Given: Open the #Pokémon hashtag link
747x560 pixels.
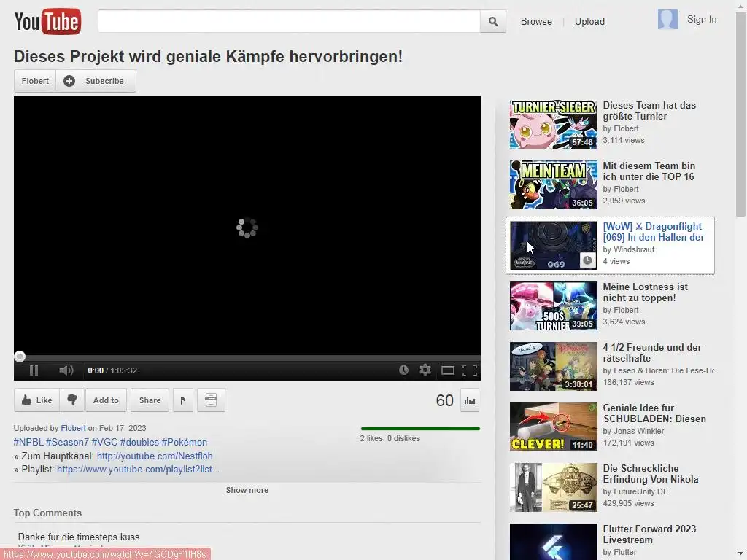Looking at the screenshot, I should coord(185,442).
